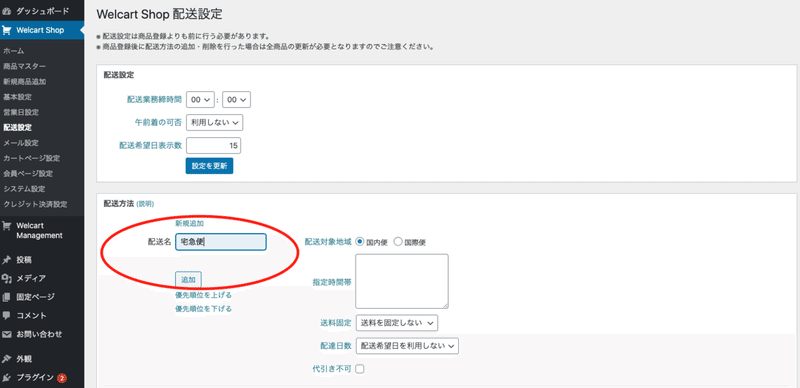800x388 pixels.
Task: Click the 優先順位を下げる link
Action: [203, 308]
